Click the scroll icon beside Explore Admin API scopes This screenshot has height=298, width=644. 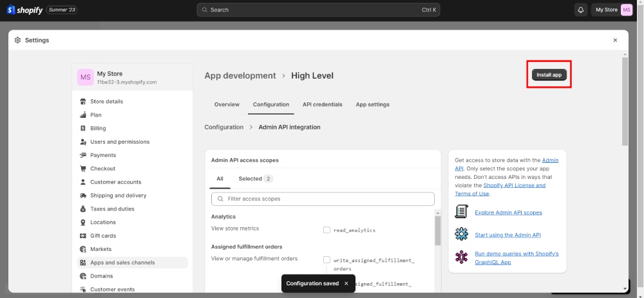tap(462, 211)
